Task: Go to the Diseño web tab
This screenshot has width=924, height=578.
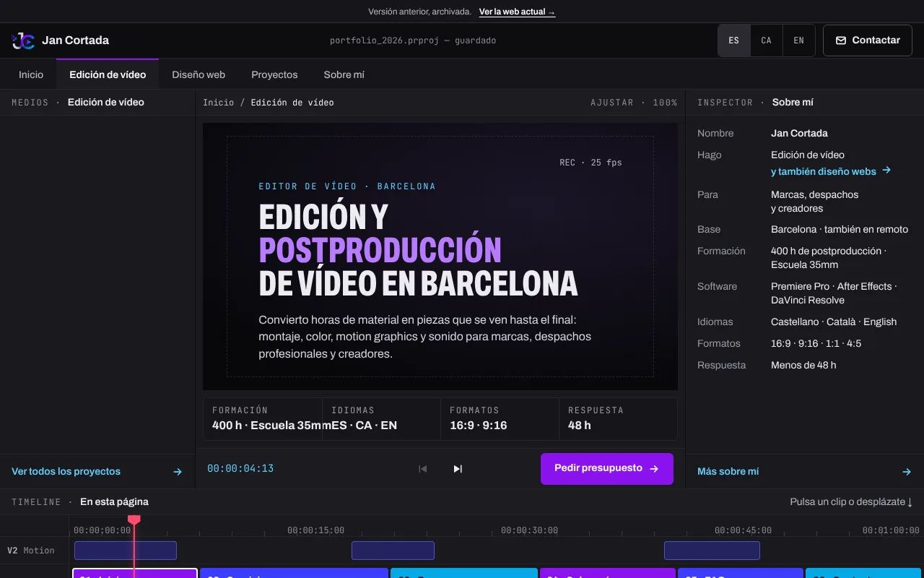Action: pos(199,74)
